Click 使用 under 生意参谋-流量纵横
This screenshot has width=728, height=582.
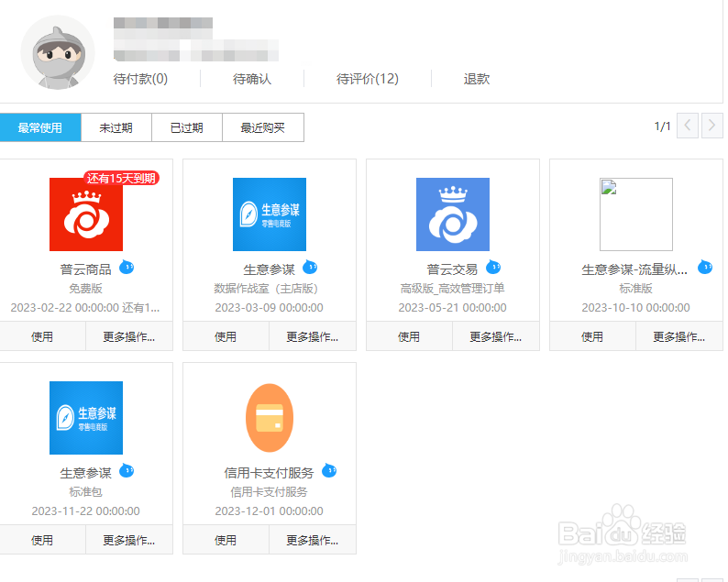(x=592, y=336)
